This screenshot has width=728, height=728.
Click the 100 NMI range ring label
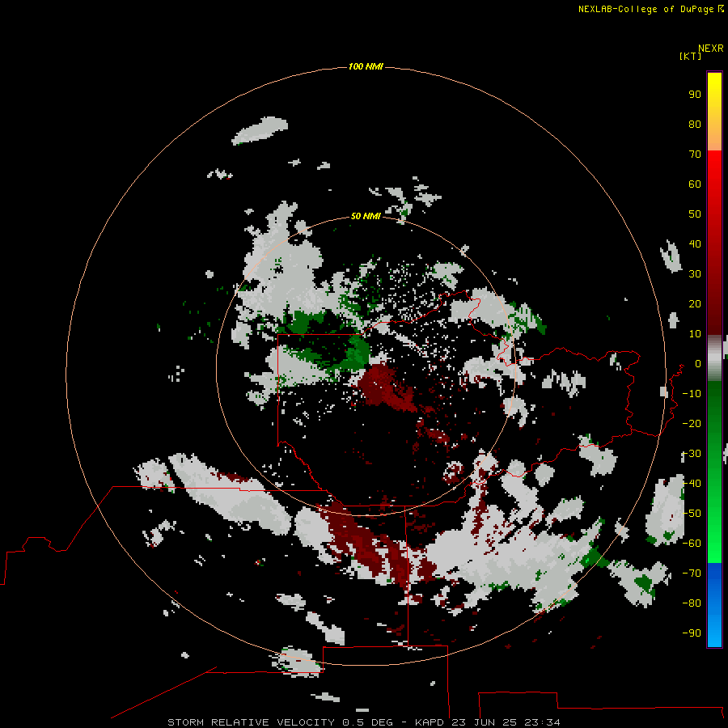tap(366, 67)
